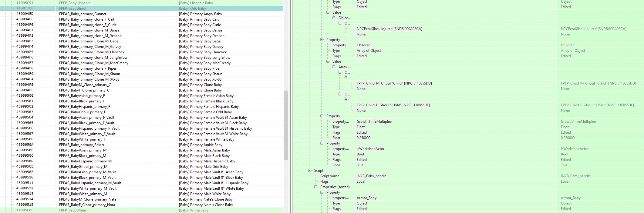Click "[Baby] Primary Male Hispanic Baby"

coord(207,161)
